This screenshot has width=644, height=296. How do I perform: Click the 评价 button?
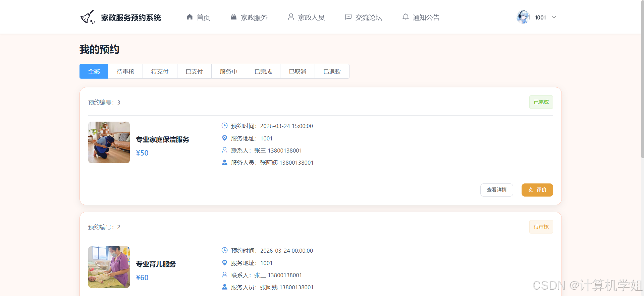(x=537, y=190)
